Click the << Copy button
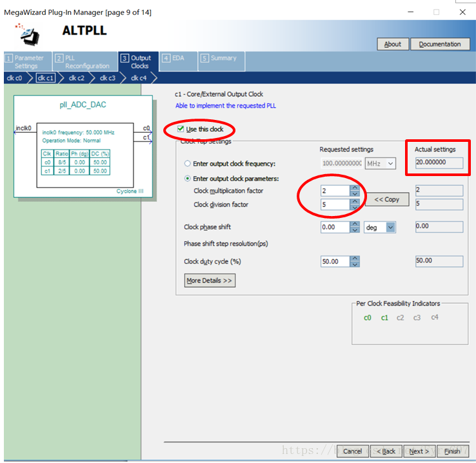The height and width of the screenshot is (463, 476). (387, 199)
